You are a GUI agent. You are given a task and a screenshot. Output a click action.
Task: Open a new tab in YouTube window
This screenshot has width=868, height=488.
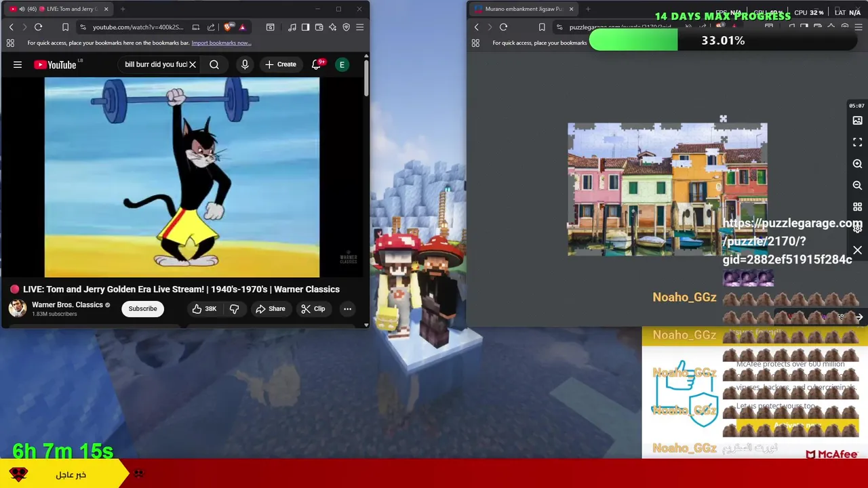[x=123, y=9]
